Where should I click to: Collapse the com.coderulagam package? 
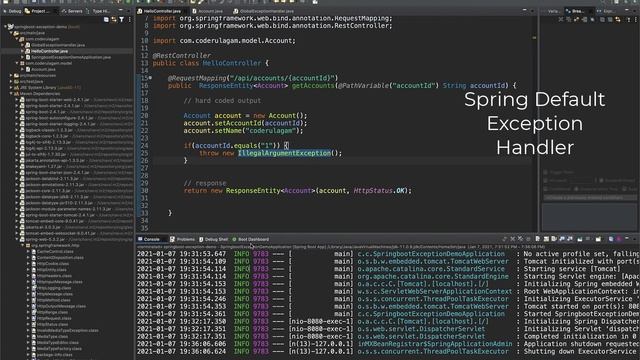tap(17, 39)
